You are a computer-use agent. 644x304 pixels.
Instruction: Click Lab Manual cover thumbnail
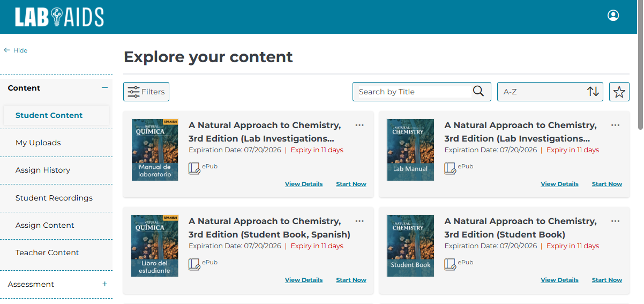(411, 150)
